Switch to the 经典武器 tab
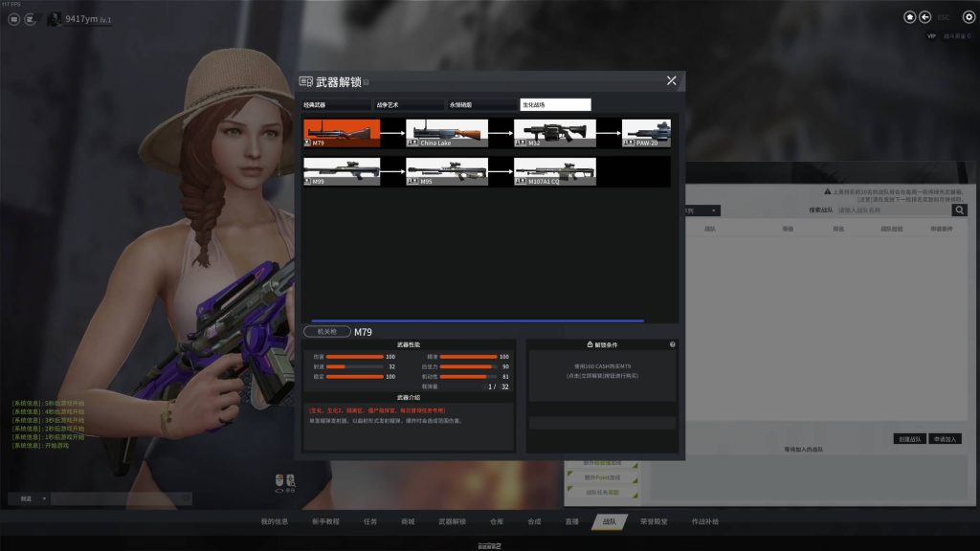Viewport: 980px width, 551px height. click(336, 105)
